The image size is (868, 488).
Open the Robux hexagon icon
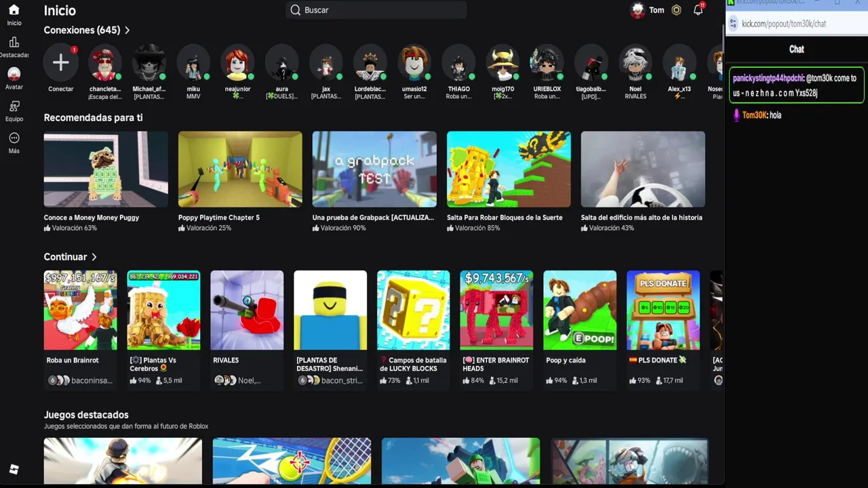click(676, 10)
